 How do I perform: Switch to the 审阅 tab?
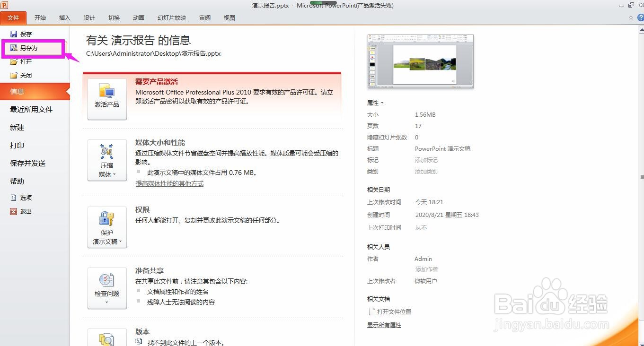pos(205,18)
